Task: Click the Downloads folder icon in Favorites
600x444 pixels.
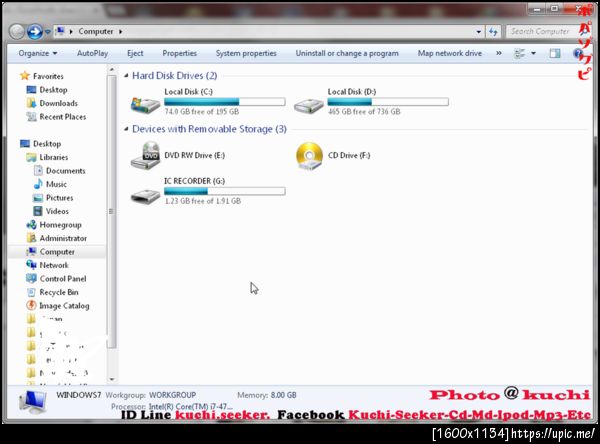Action: [x=31, y=103]
